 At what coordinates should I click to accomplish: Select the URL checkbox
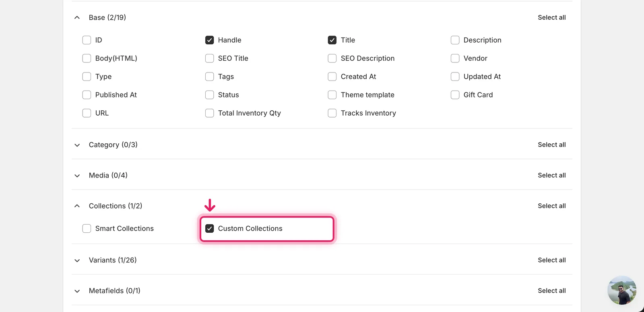pyautogui.click(x=87, y=113)
